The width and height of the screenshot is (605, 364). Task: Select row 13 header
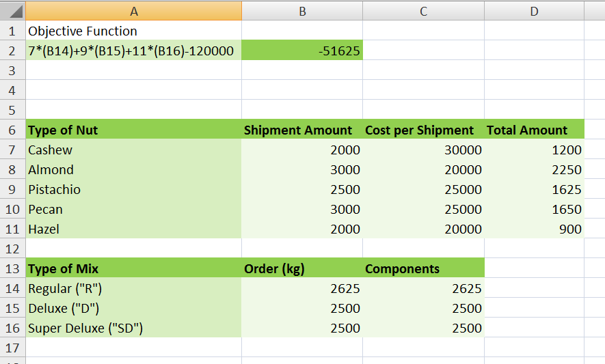12,268
